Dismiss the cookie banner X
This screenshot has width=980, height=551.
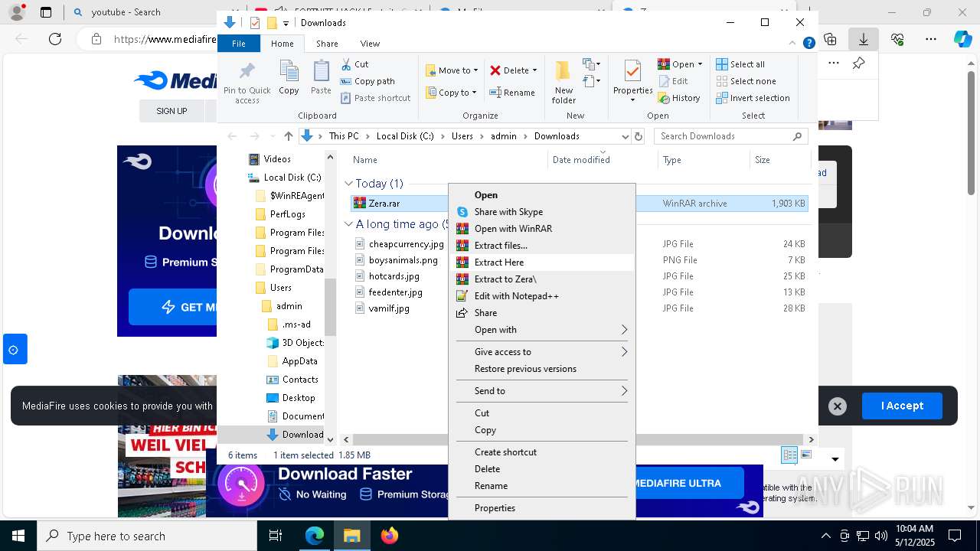pos(838,406)
